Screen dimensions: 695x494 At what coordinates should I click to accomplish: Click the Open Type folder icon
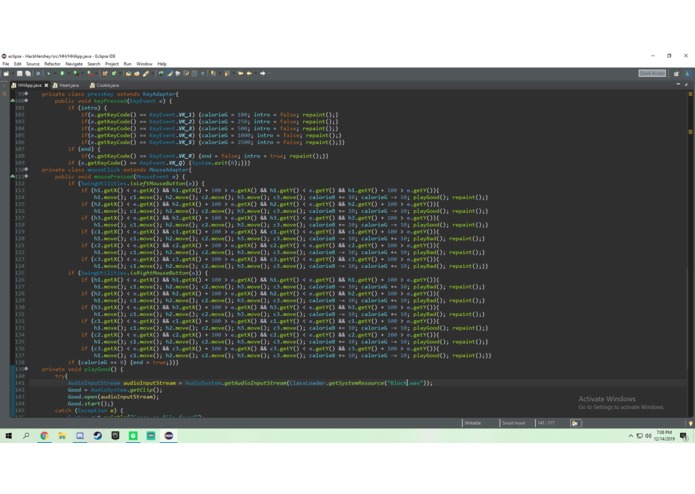point(129,73)
